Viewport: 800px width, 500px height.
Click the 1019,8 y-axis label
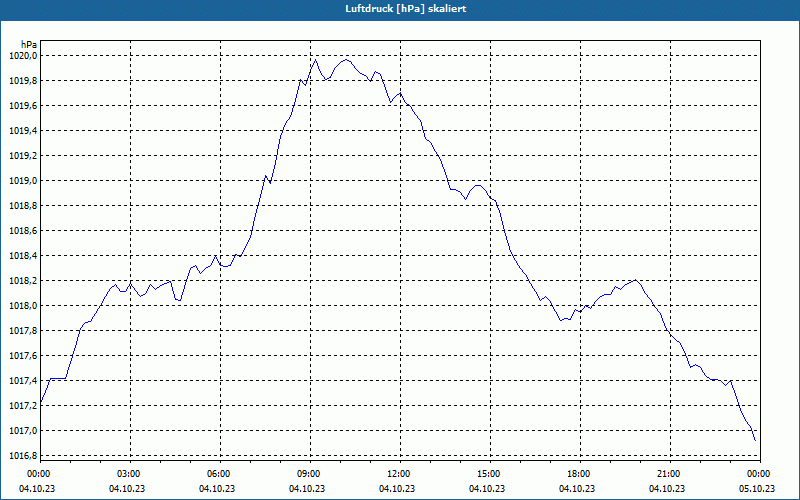click(x=23, y=81)
